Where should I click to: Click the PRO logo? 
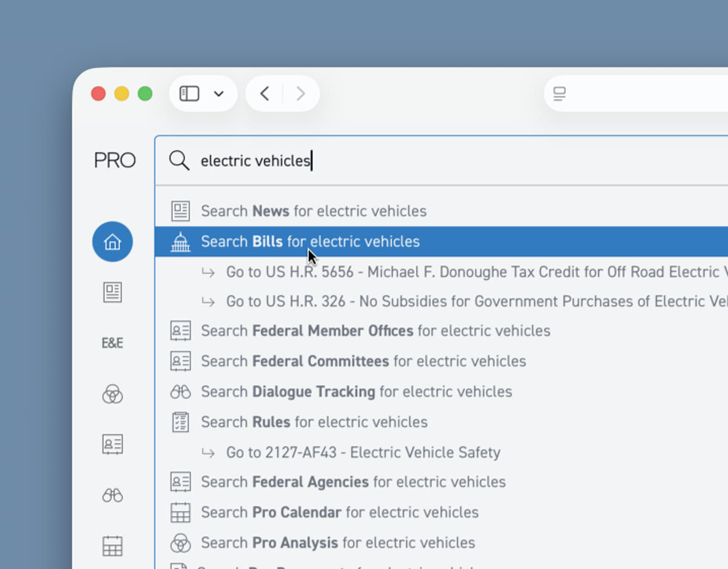(115, 161)
